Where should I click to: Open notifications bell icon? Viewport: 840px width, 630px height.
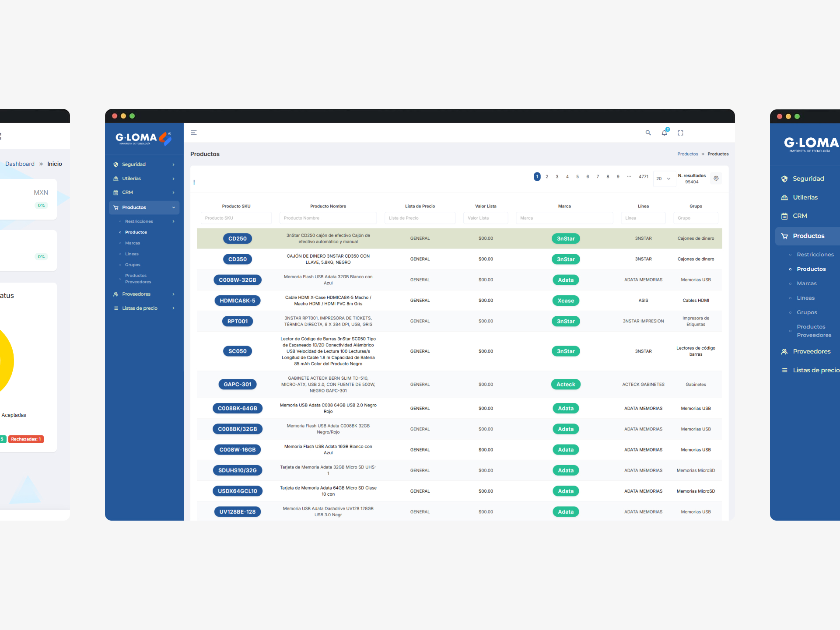664,133
